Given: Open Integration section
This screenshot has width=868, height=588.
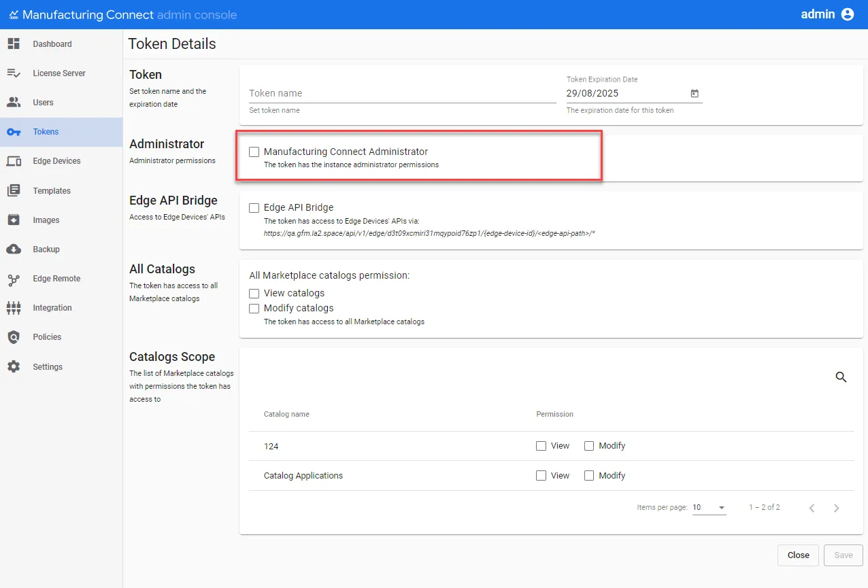Looking at the screenshot, I should [61, 308].
